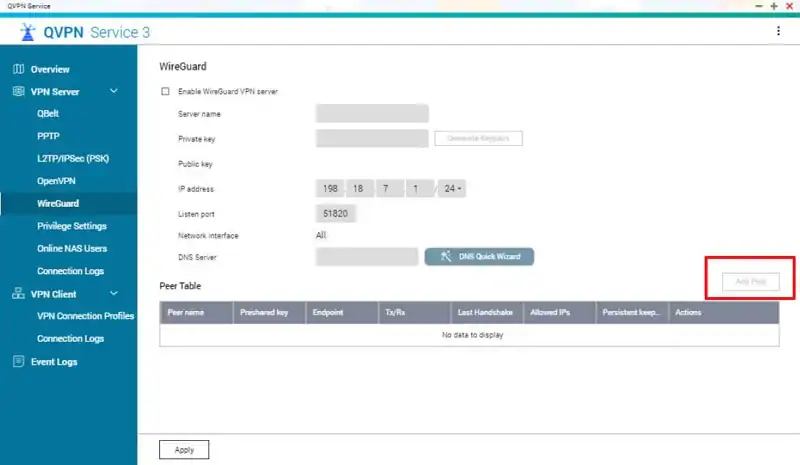Click the 'Peer Table' heading
Image resolution: width=800 pixels, height=465 pixels.
[180, 286]
